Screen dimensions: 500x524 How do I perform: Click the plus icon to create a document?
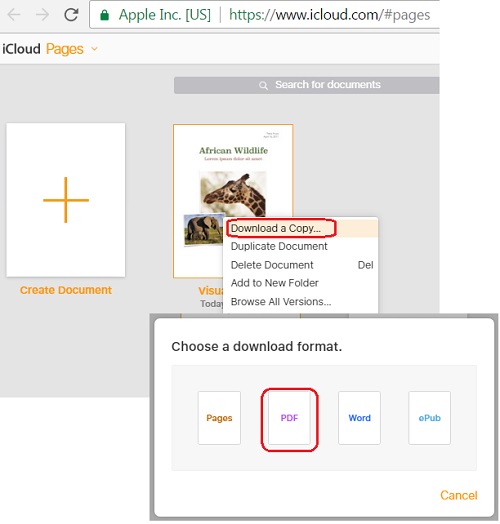click(66, 200)
